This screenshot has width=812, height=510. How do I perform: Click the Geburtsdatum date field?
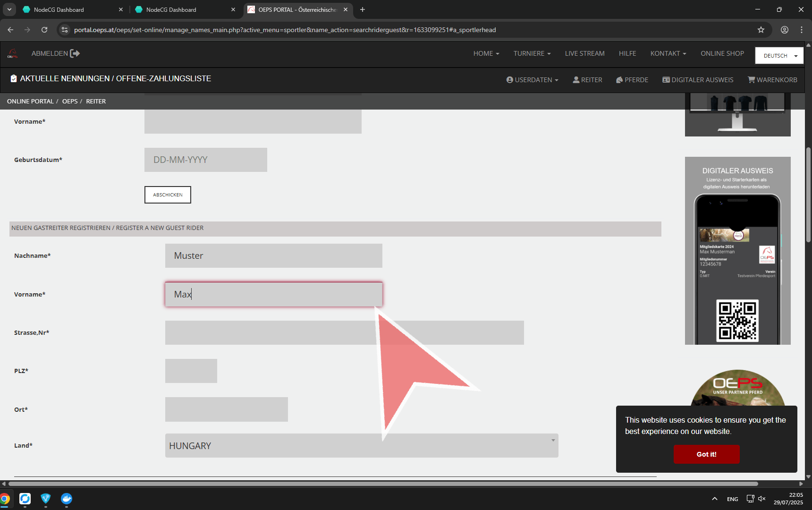point(205,160)
